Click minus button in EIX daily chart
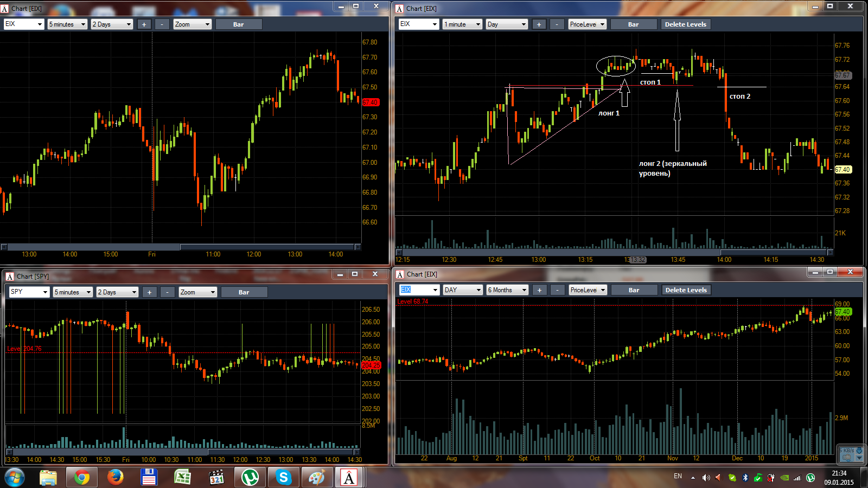Viewport: 868px width, 488px height. tap(558, 290)
